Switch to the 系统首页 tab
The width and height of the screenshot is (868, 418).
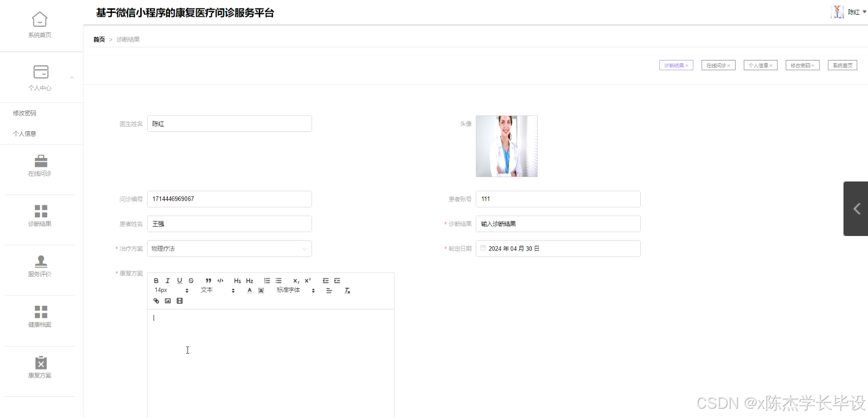click(x=842, y=65)
